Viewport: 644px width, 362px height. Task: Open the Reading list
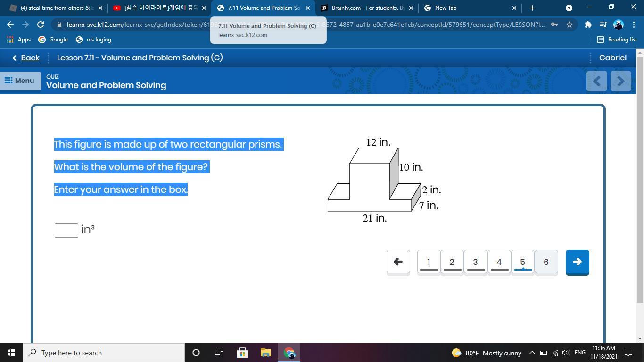click(x=617, y=40)
